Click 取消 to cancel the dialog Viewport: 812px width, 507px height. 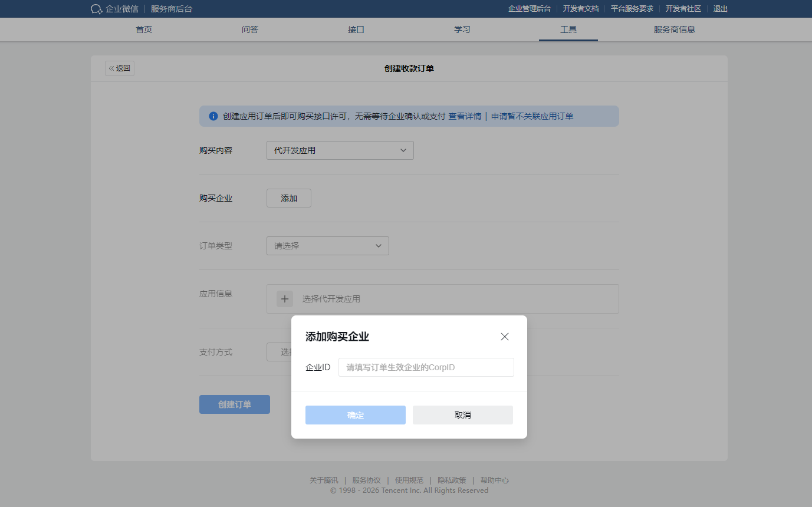[x=462, y=415]
